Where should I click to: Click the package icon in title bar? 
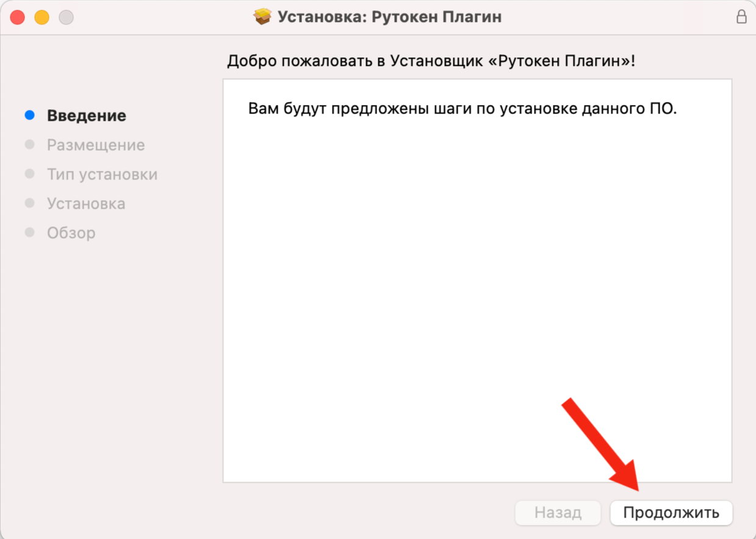[x=262, y=17]
